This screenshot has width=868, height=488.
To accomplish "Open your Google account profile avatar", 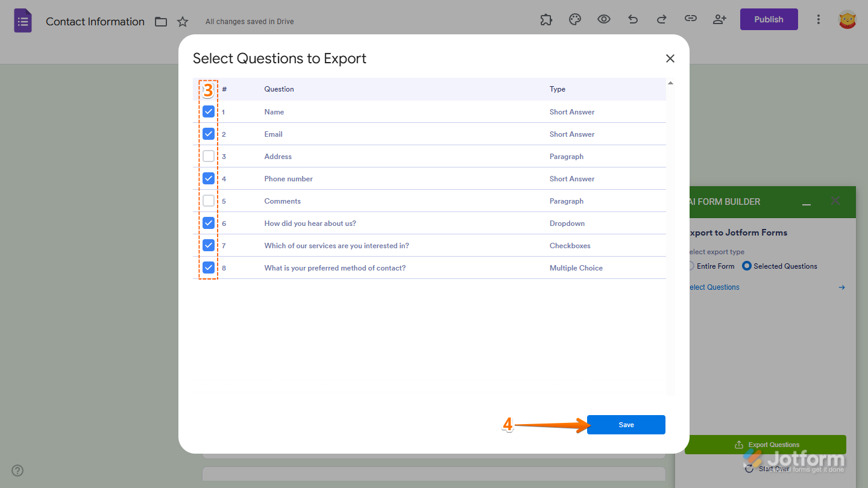I will point(848,19).
